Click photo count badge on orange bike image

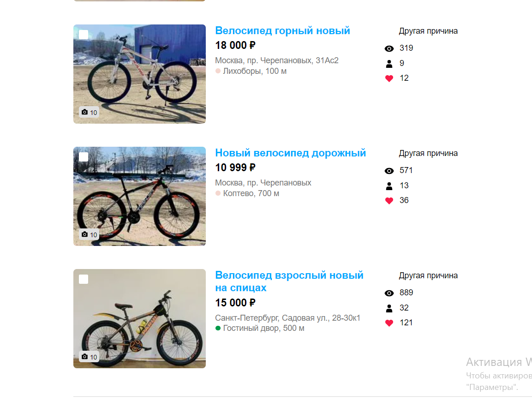coord(89,356)
